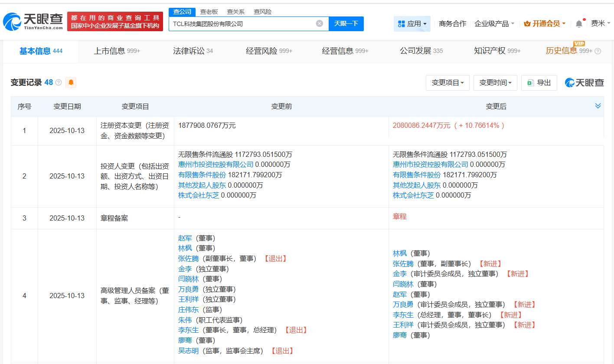This screenshot has width=614, height=364.
Task: Click the crown icon on 开通会员
Action: pos(526,23)
